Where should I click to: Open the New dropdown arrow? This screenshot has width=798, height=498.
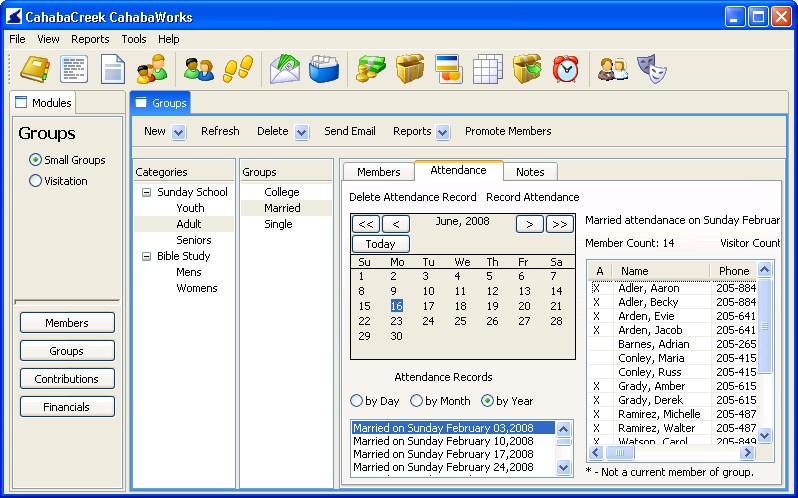(178, 132)
